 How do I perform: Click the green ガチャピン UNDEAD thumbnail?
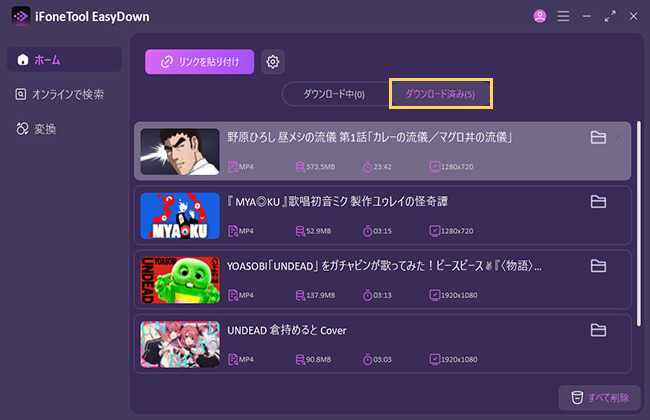point(180,280)
